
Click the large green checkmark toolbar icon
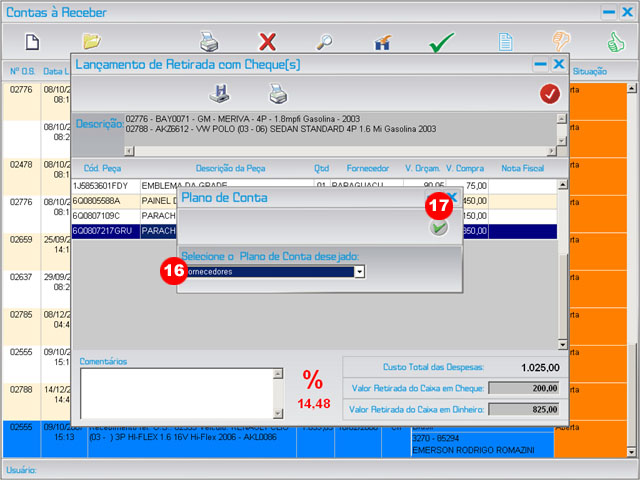coord(441,42)
